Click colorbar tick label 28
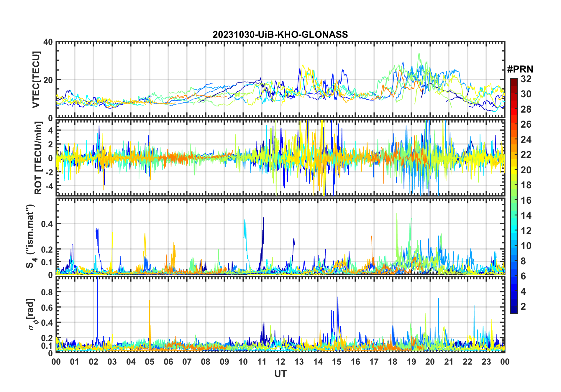 pyautogui.click(x=526, y=109)
